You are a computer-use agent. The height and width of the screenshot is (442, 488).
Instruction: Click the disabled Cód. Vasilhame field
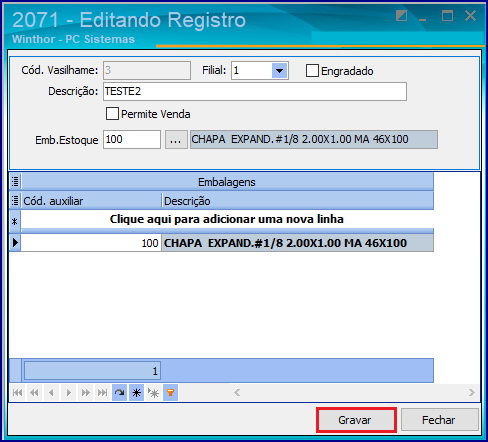pyautogui.click(x=147, y=70)
